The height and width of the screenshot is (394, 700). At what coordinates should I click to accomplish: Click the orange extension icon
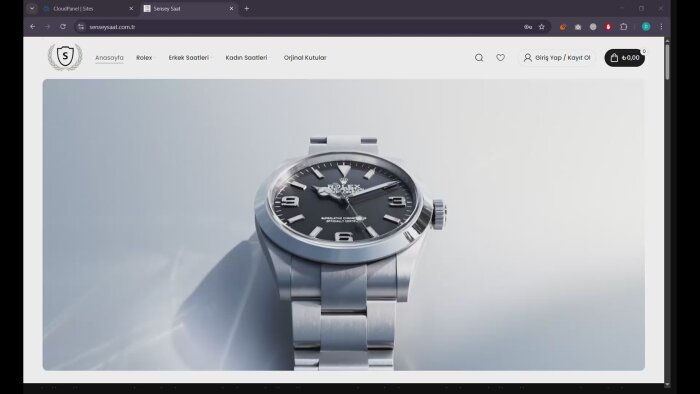tap(563, 27)
